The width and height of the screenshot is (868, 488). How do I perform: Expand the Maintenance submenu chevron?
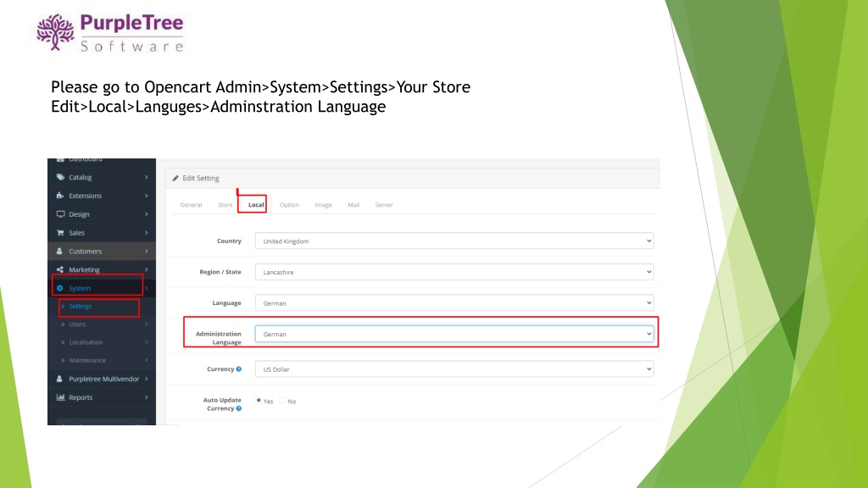(x=147, y=360)
